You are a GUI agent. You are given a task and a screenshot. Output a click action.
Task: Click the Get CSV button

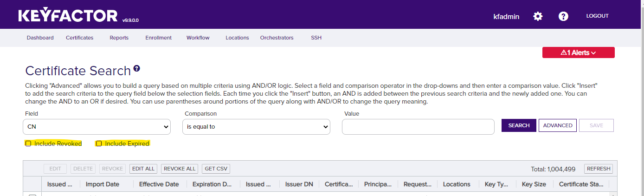pyautogui.click(x=216, y=169)
